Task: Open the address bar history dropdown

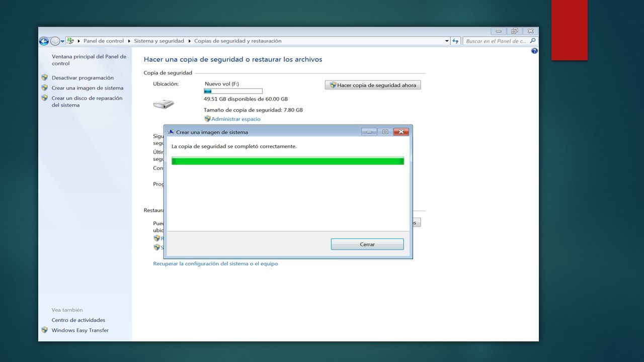Action: (447, 41)
